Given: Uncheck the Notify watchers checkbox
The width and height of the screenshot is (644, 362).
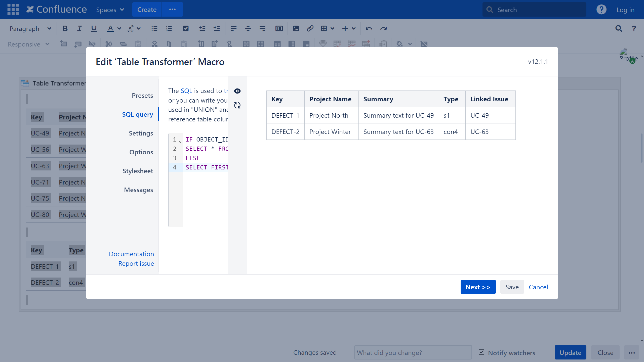Looking at the screenshot, I should pyautogui.click(x=481, y=352).
